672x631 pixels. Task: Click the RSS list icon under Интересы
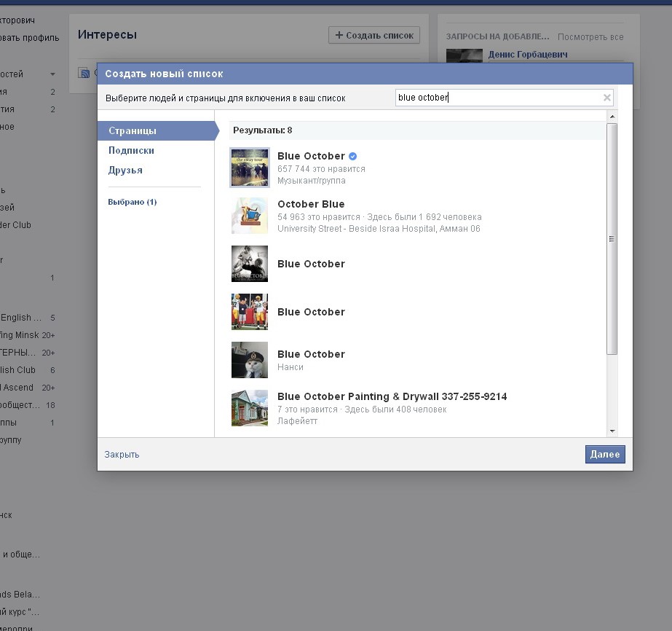(x=84, y=73)
